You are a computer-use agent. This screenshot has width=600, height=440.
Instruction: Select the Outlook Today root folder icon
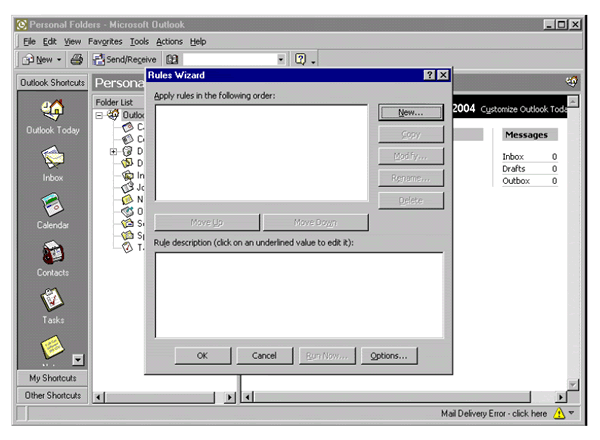pyautogui.click(x=113, y=114)
